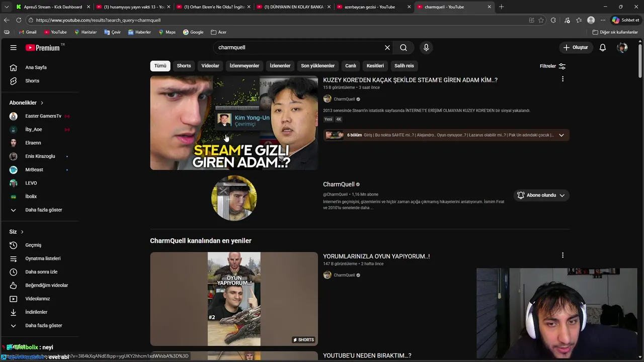Click the magnifier search button
This screenshot has height=362, width=644.
click(404, 48)
